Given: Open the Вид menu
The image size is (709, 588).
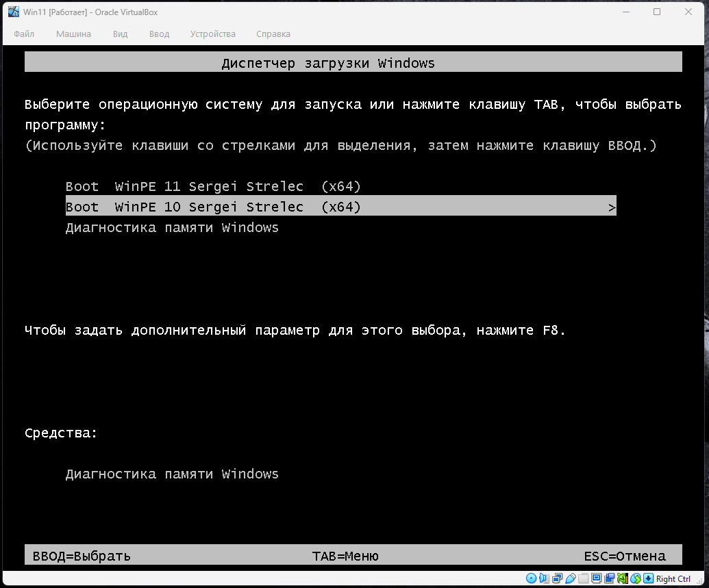Looking at the screenshot, I should [120, 34].
